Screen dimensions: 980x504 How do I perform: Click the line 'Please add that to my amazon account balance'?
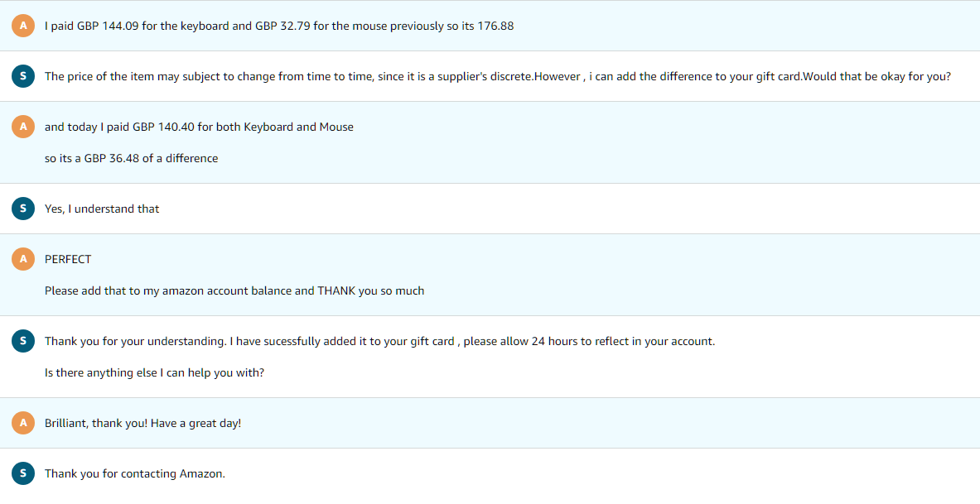(x=234, y=291)
